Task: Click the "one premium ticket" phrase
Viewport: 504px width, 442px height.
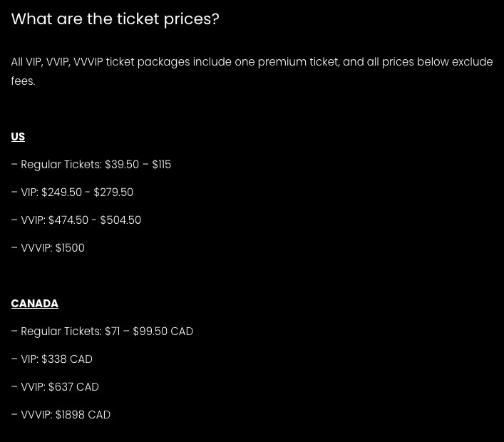Action: [287, 62]
